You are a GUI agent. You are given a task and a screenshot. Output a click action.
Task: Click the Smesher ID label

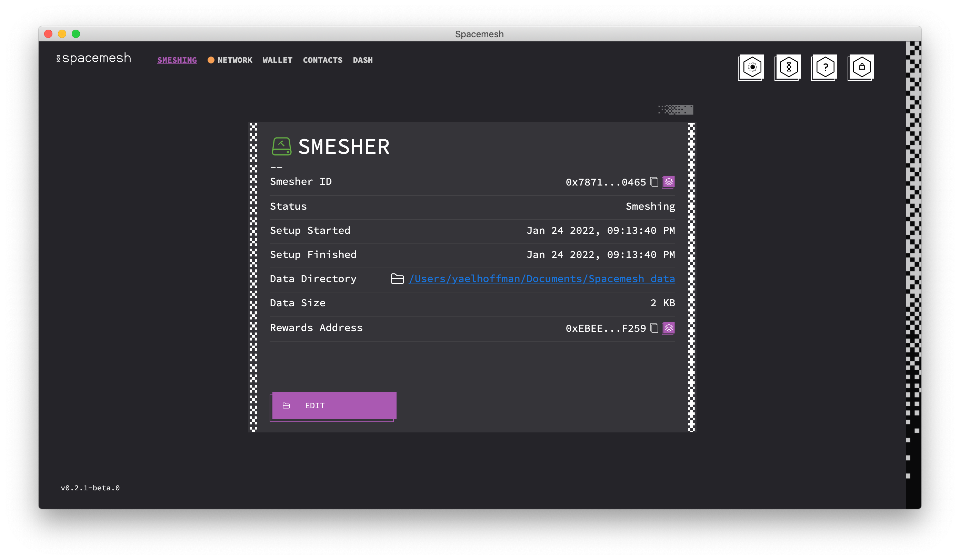[x=301, y=182]
